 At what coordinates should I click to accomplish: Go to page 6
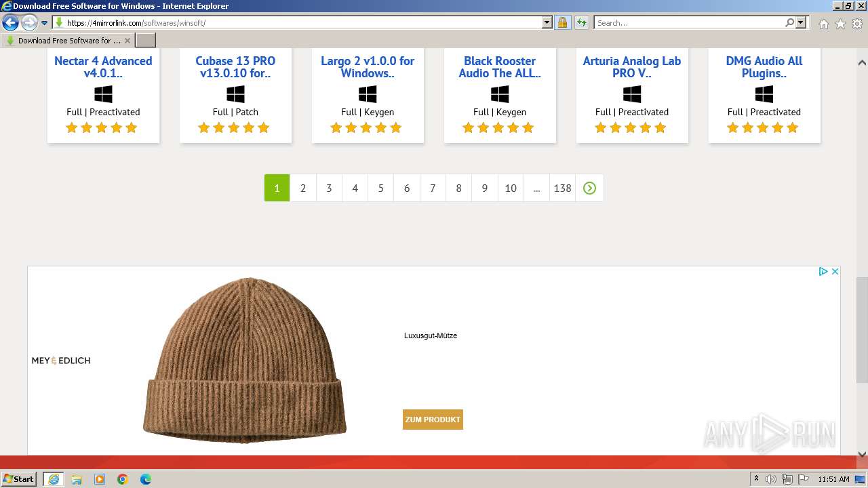pyautogui.click(x=407, y=188)
